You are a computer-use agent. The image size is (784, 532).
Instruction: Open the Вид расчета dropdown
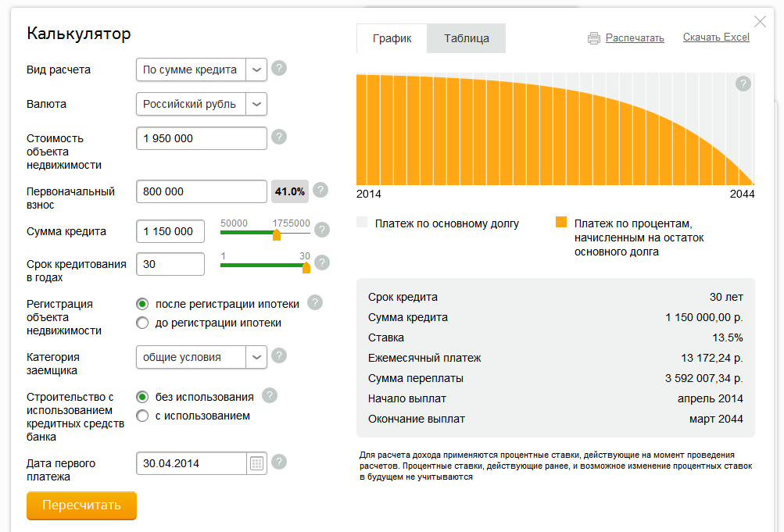click(256, 70)
